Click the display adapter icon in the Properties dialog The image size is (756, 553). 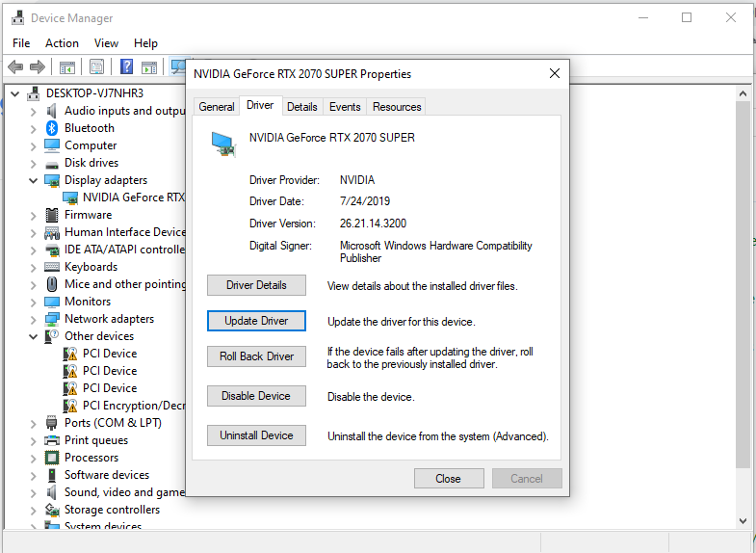tap(224, 144)
